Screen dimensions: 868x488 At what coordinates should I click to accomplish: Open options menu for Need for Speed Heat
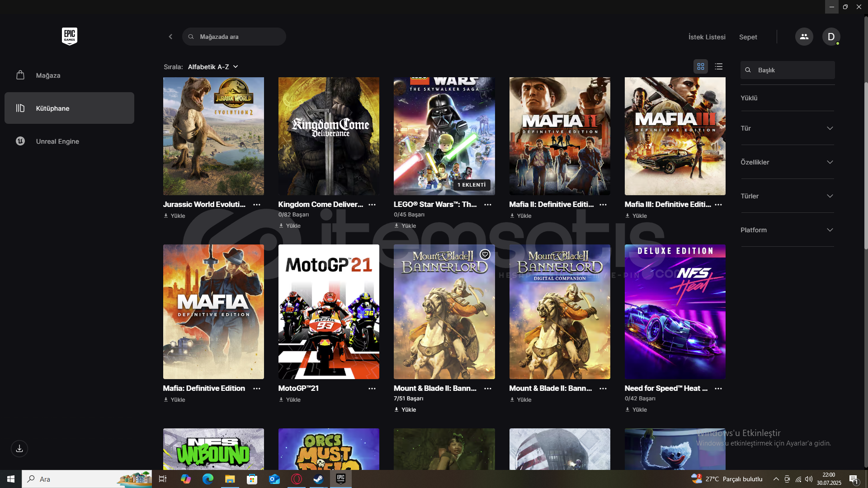(718, 389)
